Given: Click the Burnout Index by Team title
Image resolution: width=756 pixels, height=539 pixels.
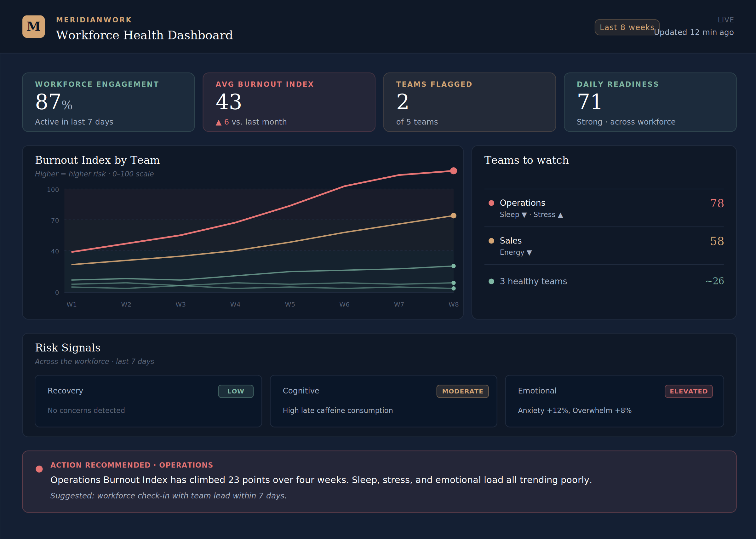Looking at the screenshot, I should click(x=97, y=160).
